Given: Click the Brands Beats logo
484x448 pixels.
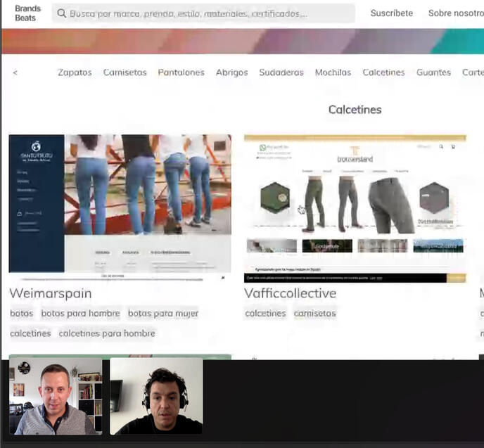Looking at the screenshot, I should [27, 13].
